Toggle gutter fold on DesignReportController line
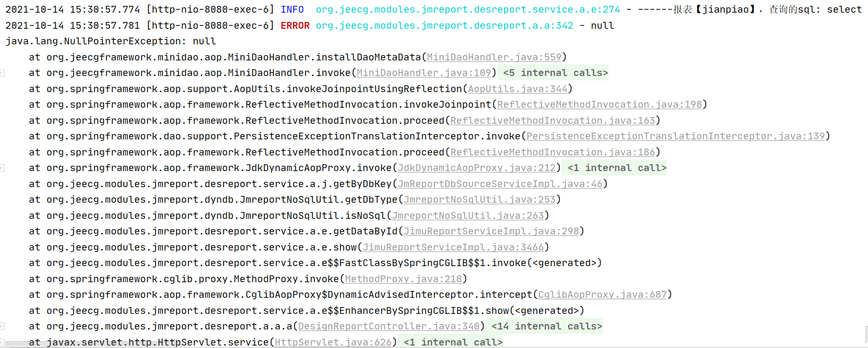The height and width of the screenshot is (348, 868). point(2,326)
